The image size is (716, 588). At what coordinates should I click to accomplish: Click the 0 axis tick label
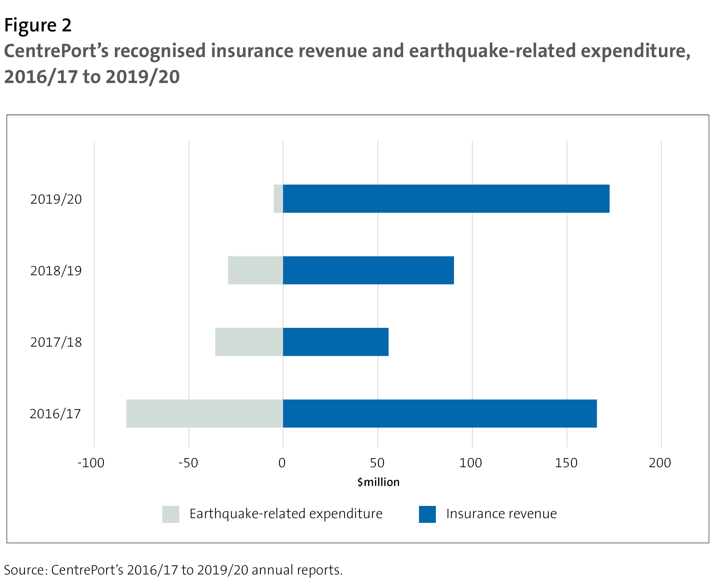click(282, 463)
